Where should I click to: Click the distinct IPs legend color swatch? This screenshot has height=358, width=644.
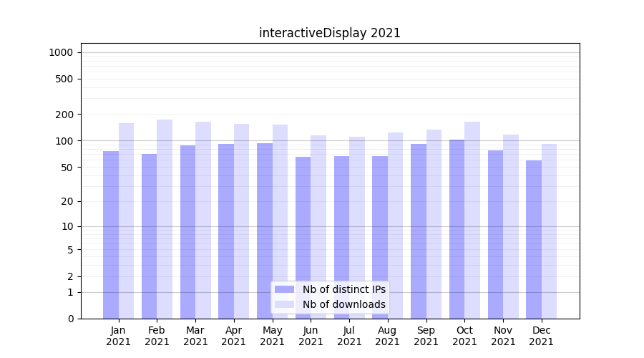coord(284,289)
